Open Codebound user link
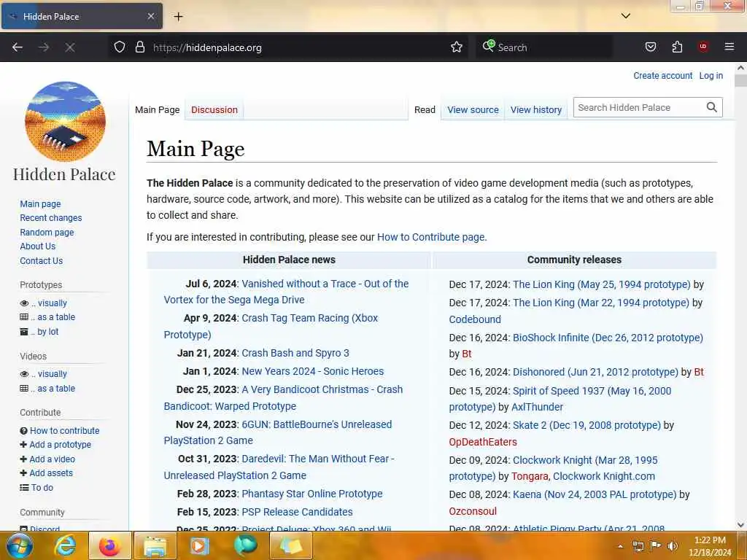The width and height of the screenshot is (747, 560). tap(474, 319)
